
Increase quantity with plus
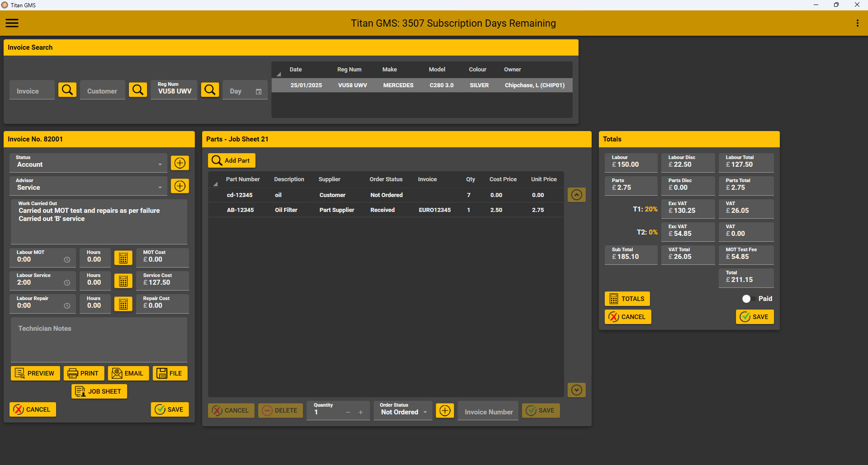coord(360,412)
